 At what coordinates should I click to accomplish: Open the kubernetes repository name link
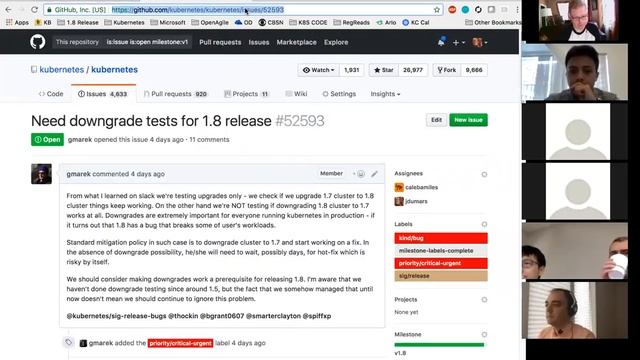tap(114, 70)
